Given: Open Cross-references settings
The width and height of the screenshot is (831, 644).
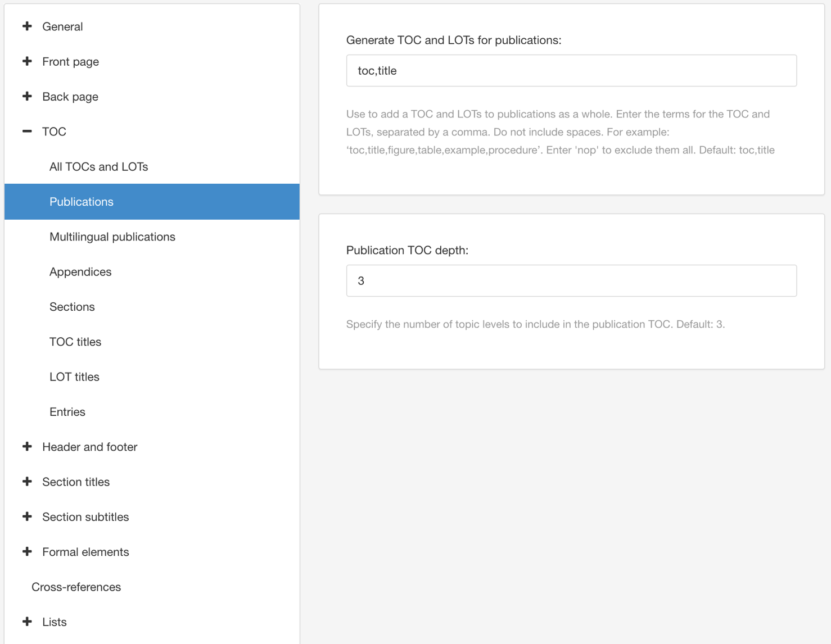Looking at the screenshot, I should (76, 587).
